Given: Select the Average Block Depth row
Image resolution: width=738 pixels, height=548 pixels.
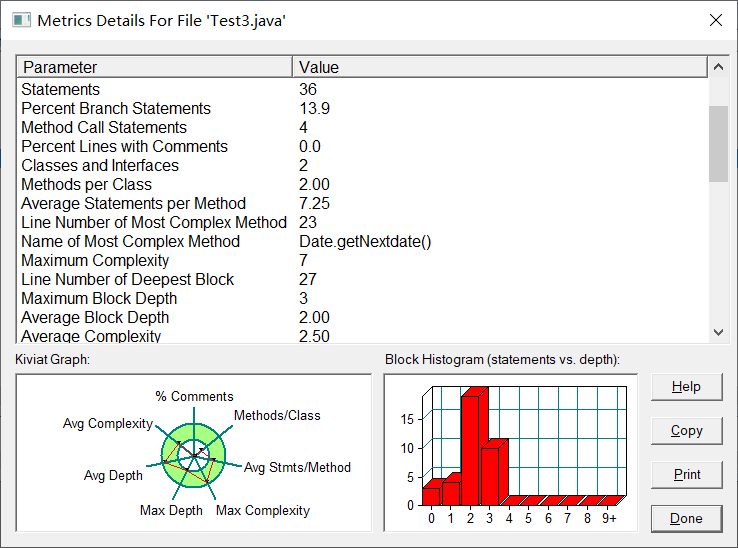Looking at the screenshot, I should coord(362,317).
